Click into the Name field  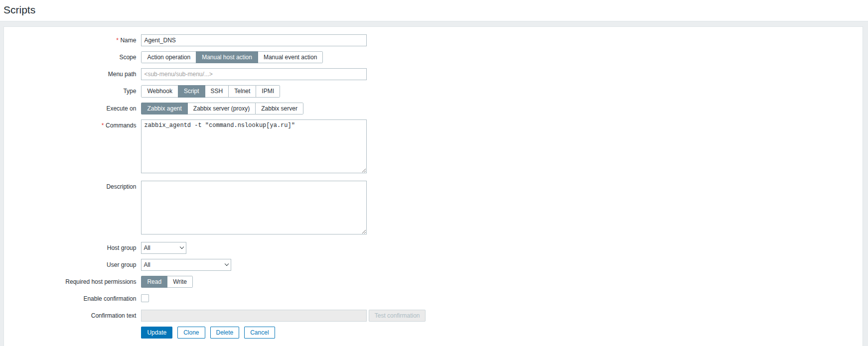[254, 40]
